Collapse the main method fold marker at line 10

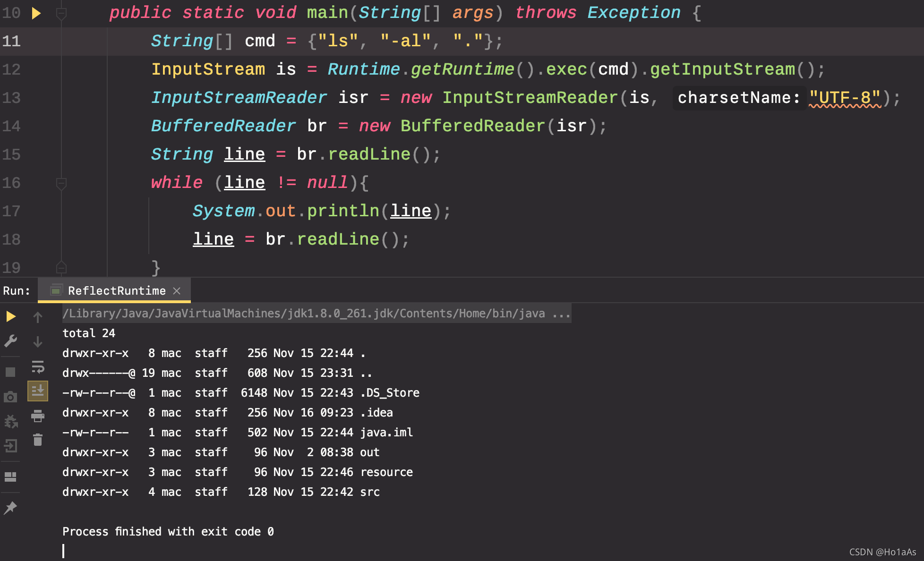click(x=61, y=14)
